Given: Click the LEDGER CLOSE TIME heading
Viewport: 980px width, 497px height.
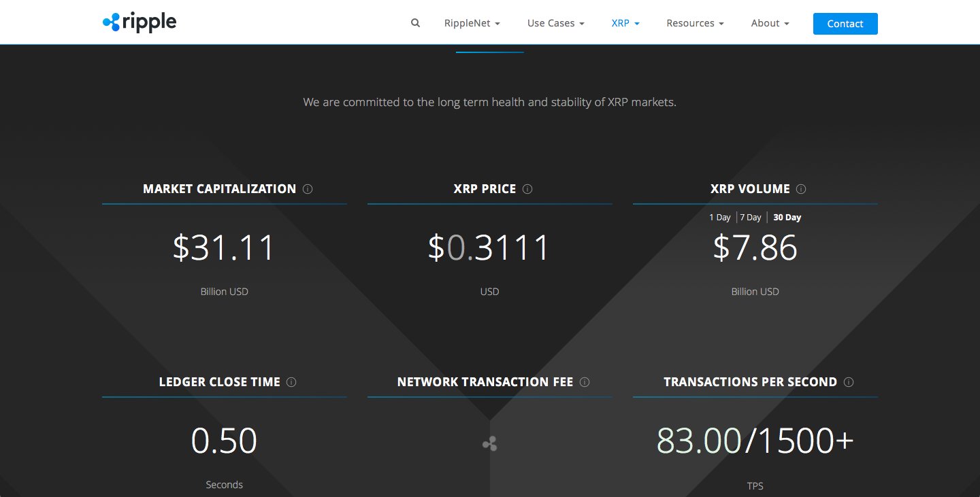Looking at the screenshot, I should pos(219,382).
